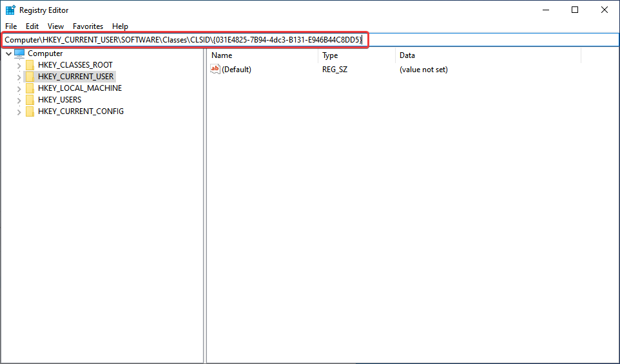Click the (value not set) data cell
This screenshot has height=364, width=620.
coord(423,70)
